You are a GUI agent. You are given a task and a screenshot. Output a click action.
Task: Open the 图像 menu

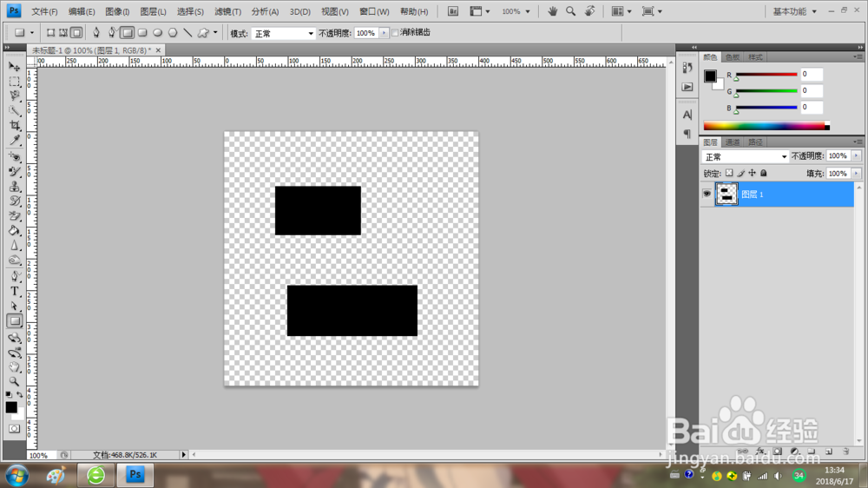tap(117, 11)
